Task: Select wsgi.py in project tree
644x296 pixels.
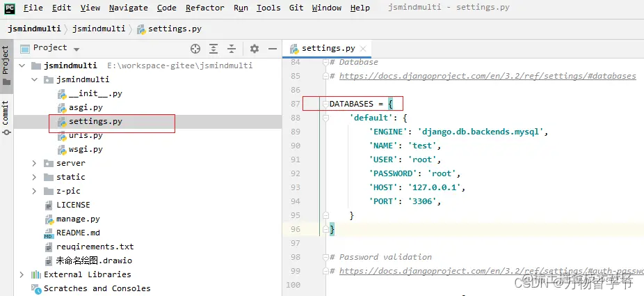Action: [86, 150]
